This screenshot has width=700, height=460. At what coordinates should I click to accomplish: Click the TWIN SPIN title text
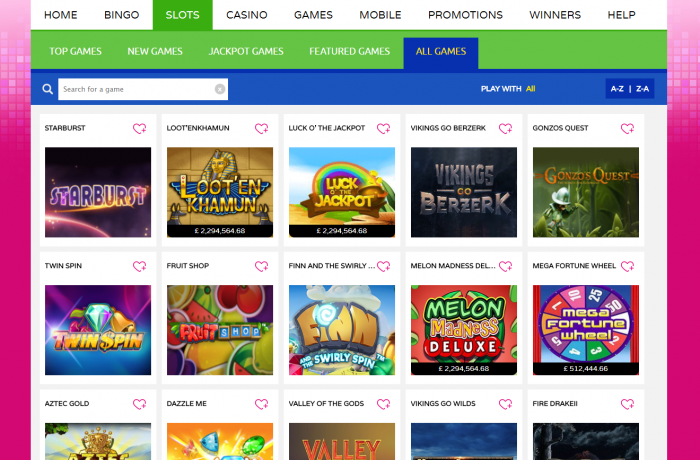click(63, 266)
